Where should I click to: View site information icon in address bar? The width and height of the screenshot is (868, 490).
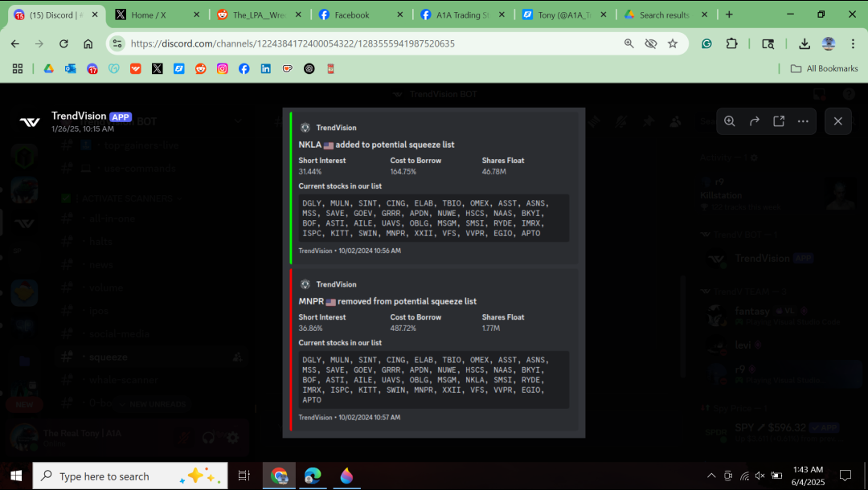point(117,43)
